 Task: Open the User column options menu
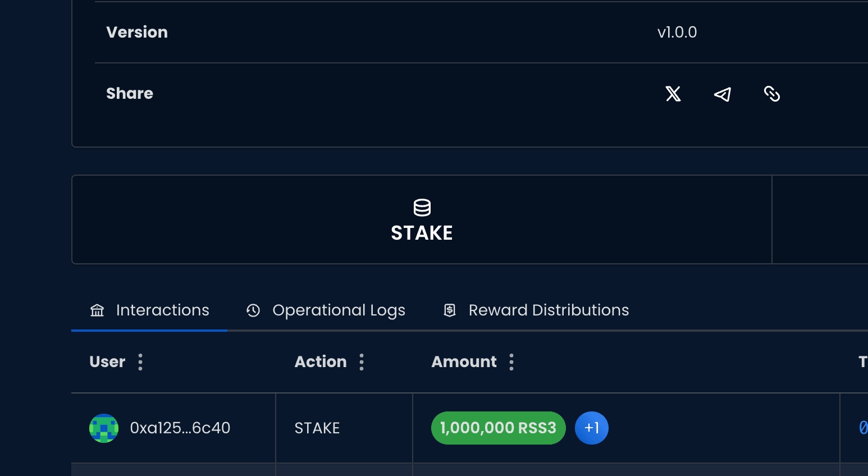click(140, 362)
